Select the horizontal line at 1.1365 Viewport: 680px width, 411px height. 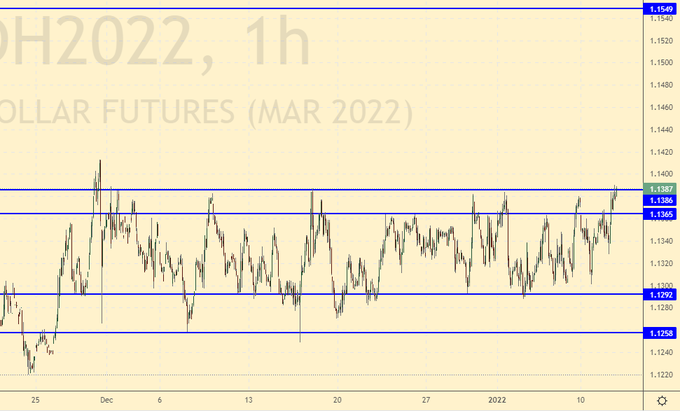click(x=320, y=213)
